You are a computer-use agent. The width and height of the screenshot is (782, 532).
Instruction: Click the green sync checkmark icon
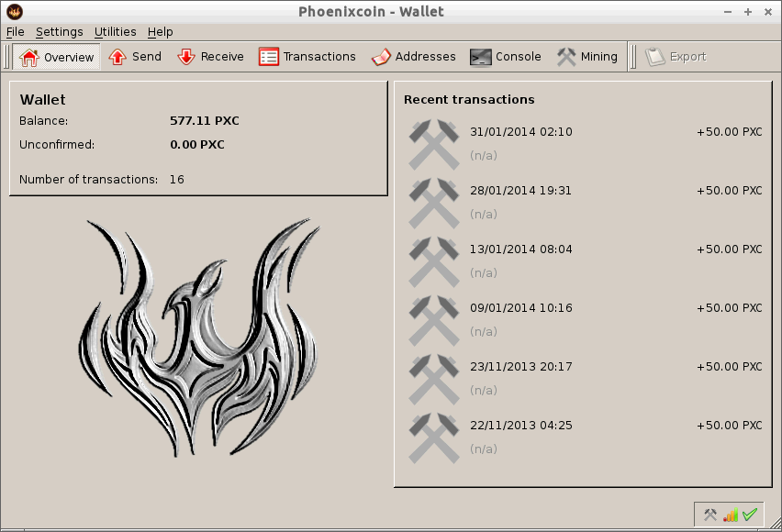(750, 515)
